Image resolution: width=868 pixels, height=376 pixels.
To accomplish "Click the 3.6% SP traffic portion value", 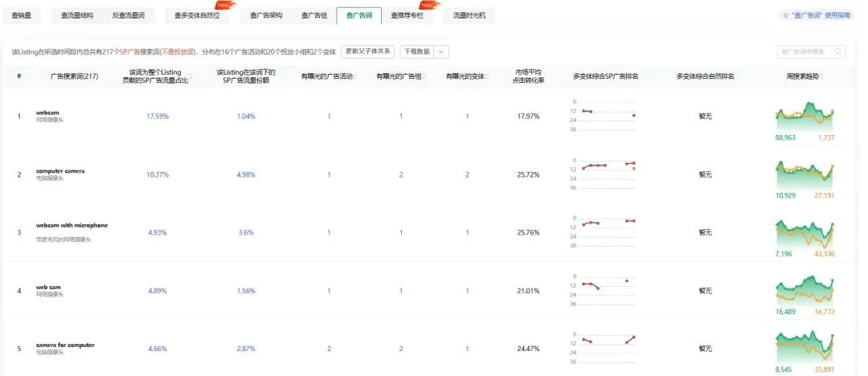I will tap(246, 232).
